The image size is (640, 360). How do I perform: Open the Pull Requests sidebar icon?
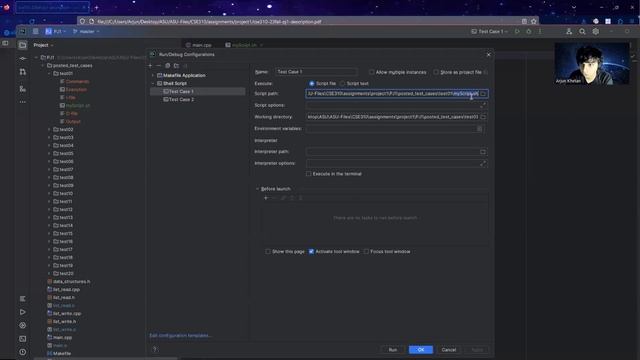point(22,72)
